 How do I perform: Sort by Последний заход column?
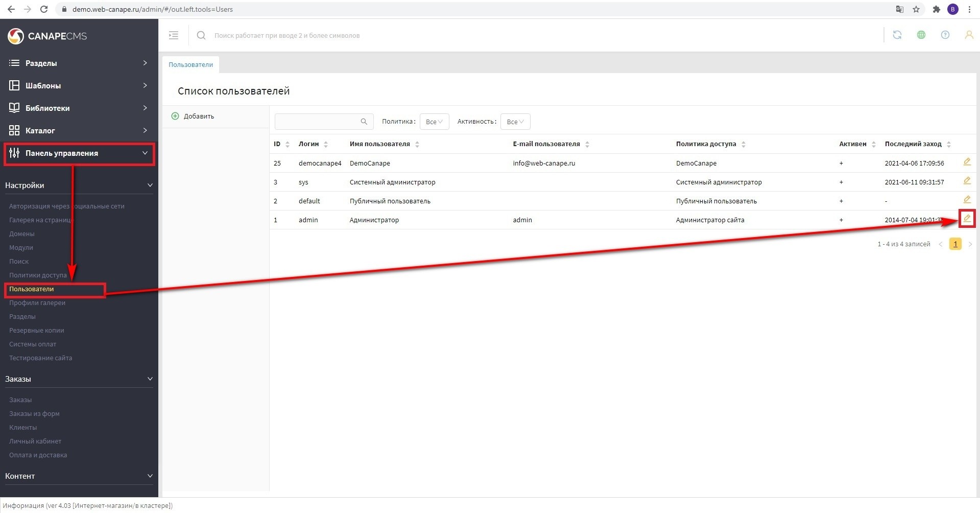coord(917,144)
